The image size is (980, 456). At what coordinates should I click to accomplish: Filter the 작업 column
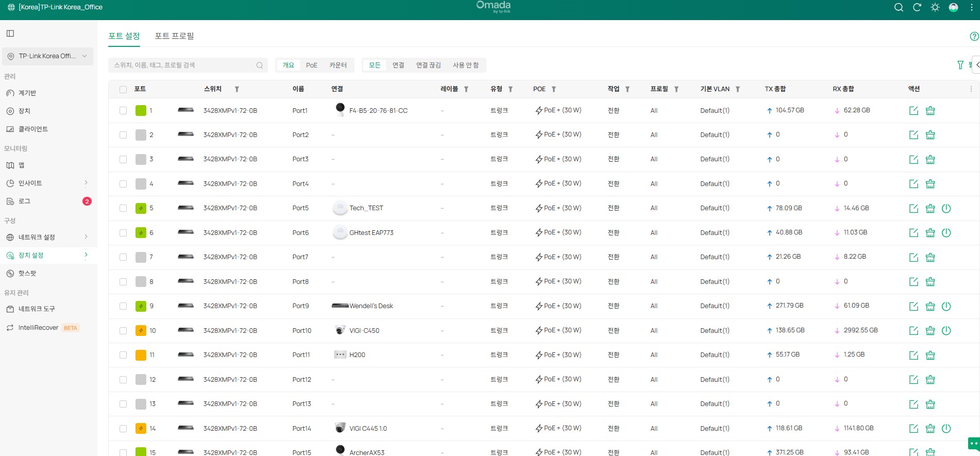pyautogui.click(x=627, y=89)
